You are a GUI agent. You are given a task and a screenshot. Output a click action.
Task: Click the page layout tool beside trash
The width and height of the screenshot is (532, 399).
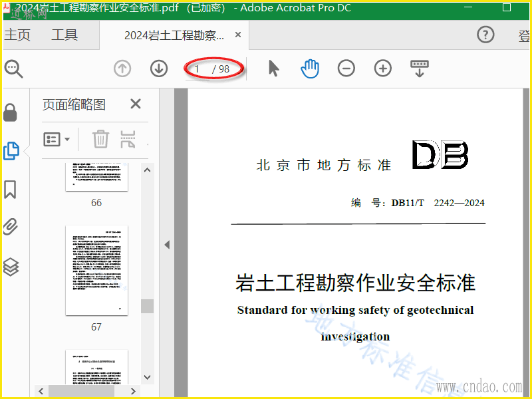pos(128,139)
